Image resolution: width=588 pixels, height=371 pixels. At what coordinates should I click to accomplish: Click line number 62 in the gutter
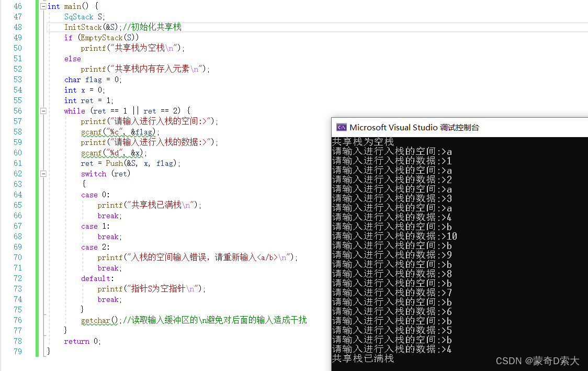point(18,174)
